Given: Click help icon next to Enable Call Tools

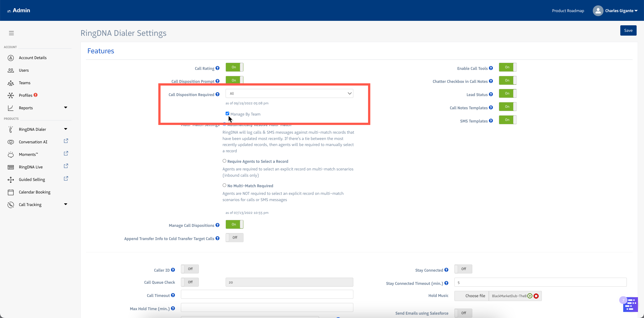Looking at the screenshot, I should [491, 68].
